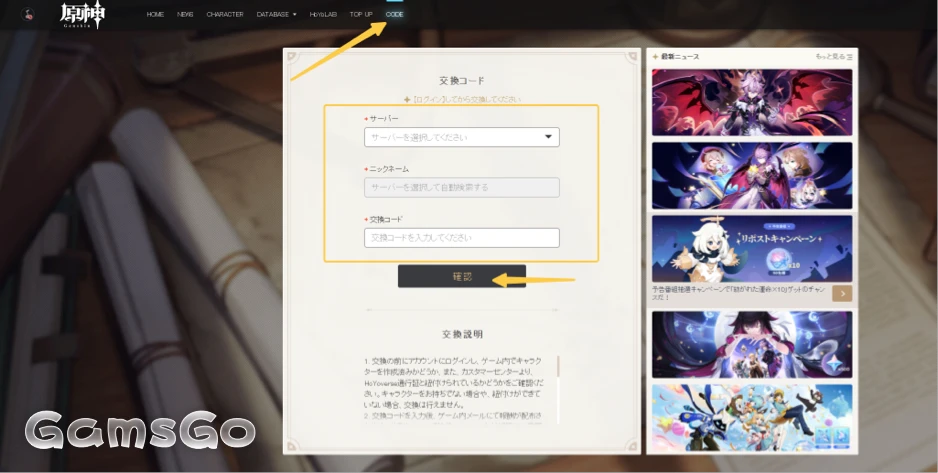Open the サーバー server dropdown

point(461,137)
